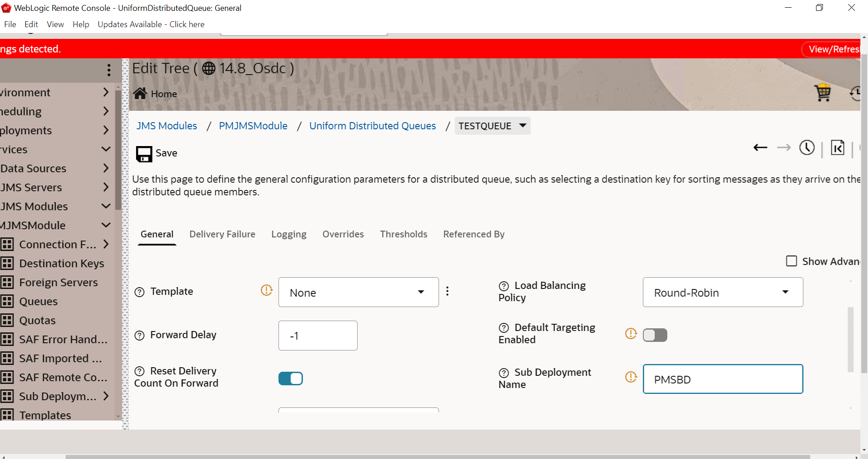This screenshot has width=868, height=459.
Task: Expand the Scheduling tree node
Action: (106, 111)
